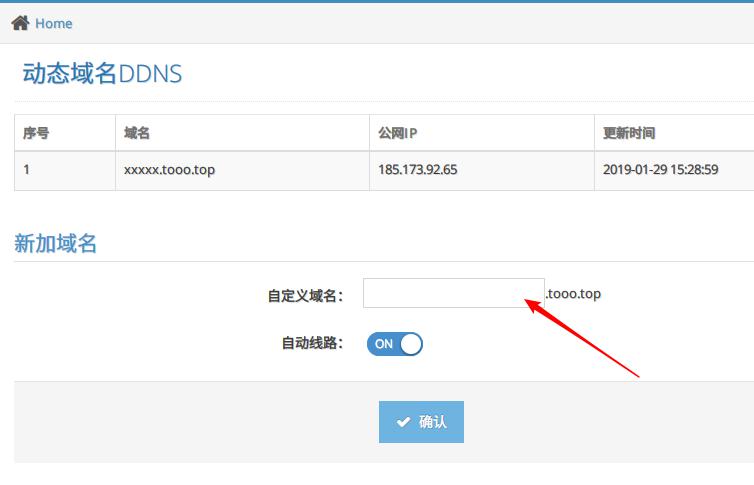Click the 序号 column header
The image size is (754, 485).
[36, 133]
